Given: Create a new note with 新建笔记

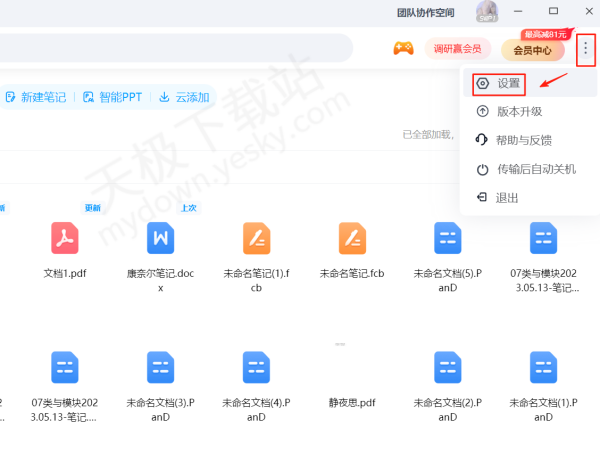Looking at the screenshot, I should pyautogui.click(x=35, y=97).
